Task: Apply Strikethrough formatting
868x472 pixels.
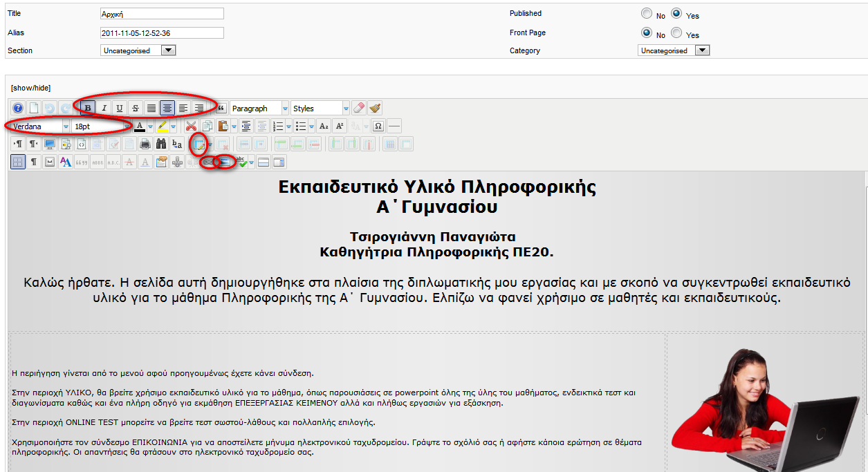Action: click(x=136, y=108)
